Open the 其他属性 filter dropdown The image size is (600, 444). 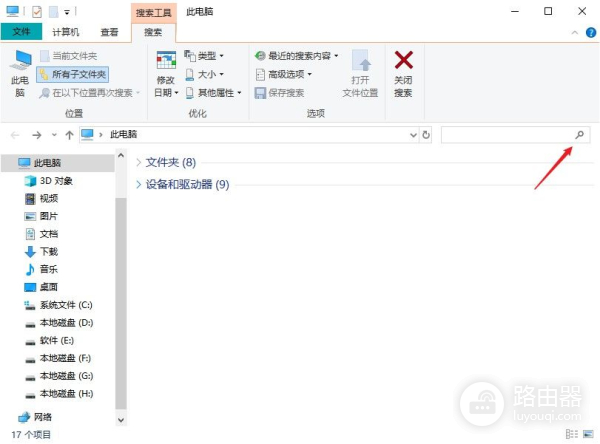[x=213, y=93]
